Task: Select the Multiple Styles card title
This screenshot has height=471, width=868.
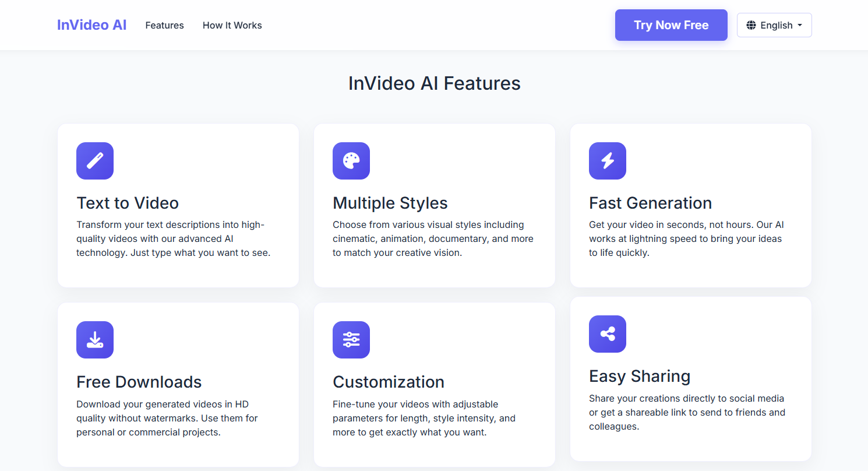Action: [390, 203]
